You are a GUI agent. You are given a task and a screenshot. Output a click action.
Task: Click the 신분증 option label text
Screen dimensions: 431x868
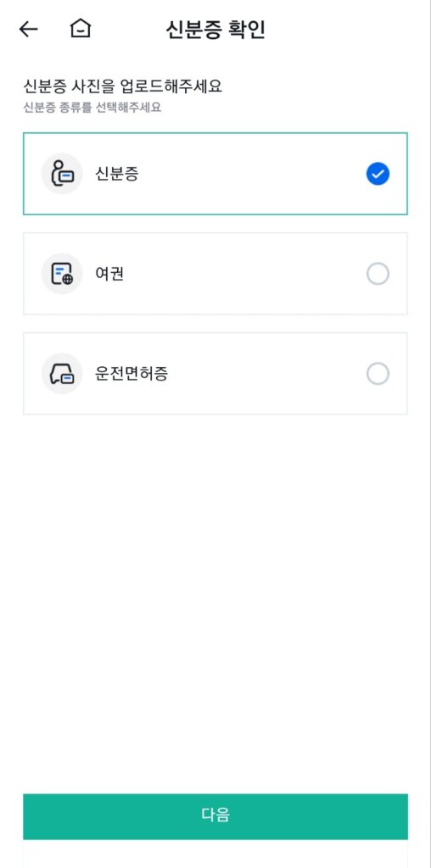(117, 174)
